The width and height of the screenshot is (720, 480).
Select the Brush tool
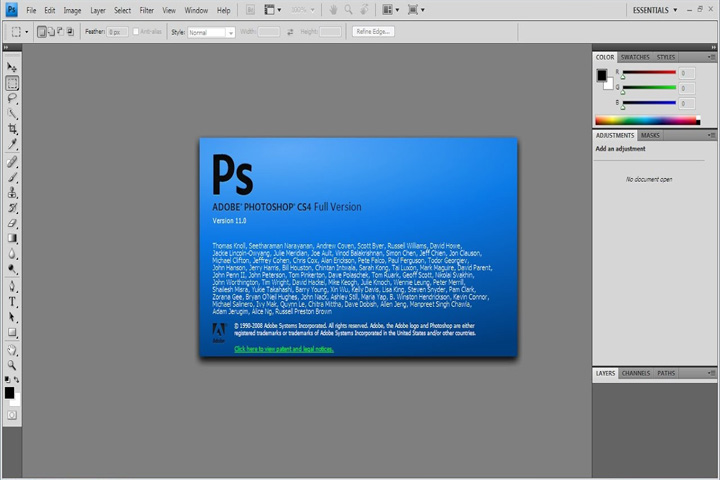[x=12, y=177]
